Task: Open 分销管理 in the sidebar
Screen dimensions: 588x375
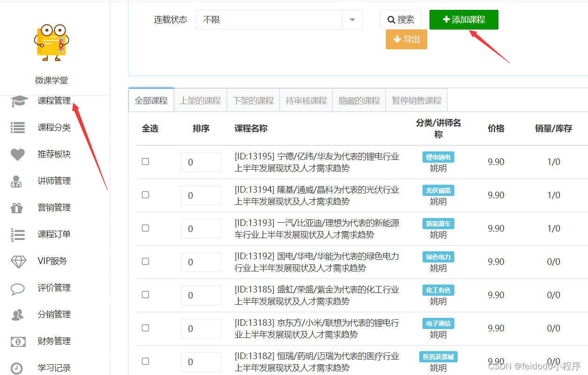Action: [x=54, y=315]
